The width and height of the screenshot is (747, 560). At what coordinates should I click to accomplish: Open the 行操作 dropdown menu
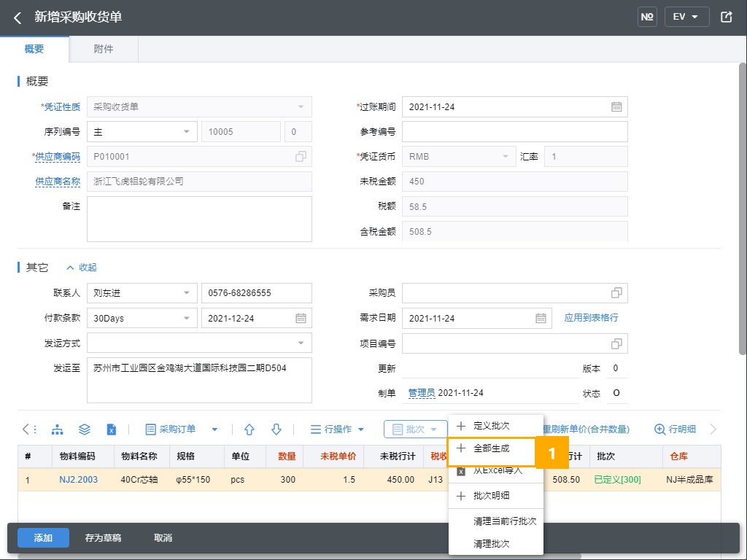point(337,429)
